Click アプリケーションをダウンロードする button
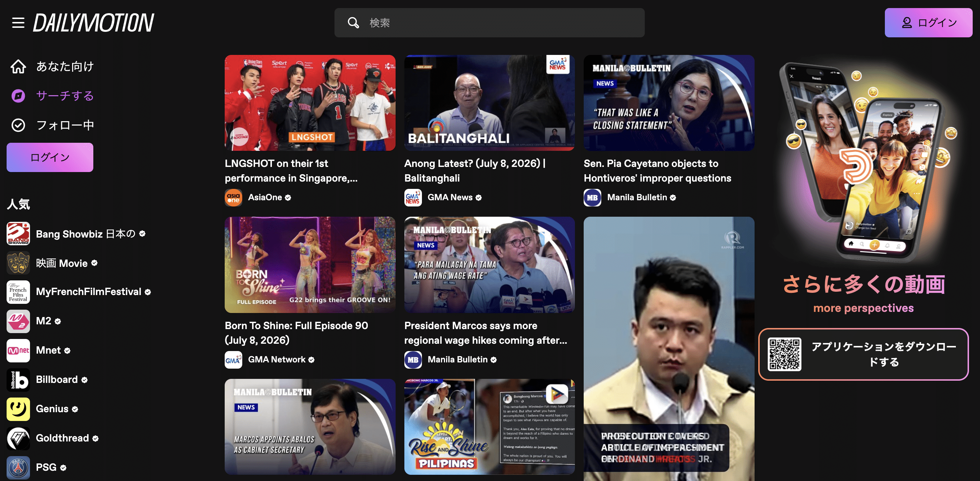The width and height of the screenshot is (980, 481). coord(864,354)
